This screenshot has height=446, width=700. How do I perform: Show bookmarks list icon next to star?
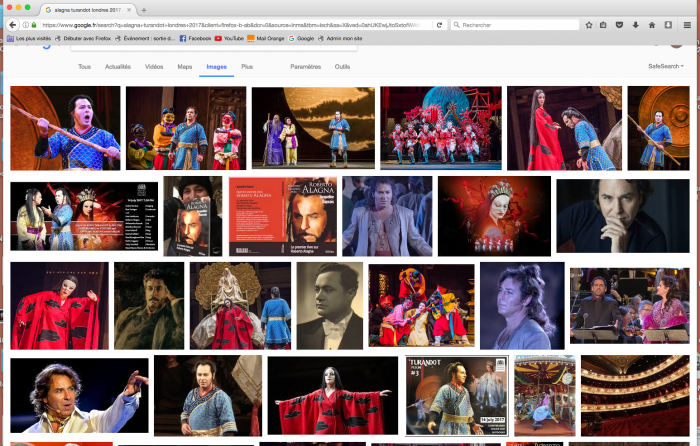pos(603,25)
